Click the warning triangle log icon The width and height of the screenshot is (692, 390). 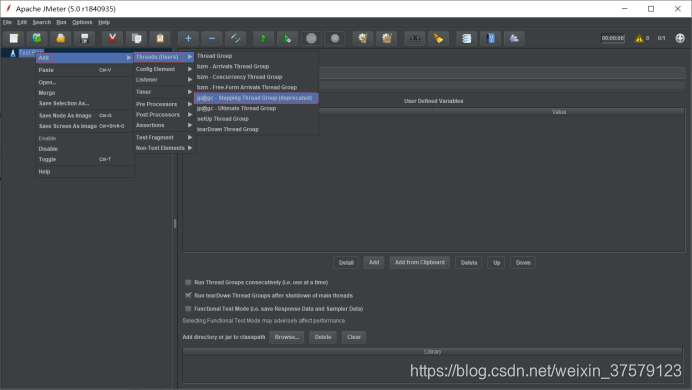[x=639, y=38]
